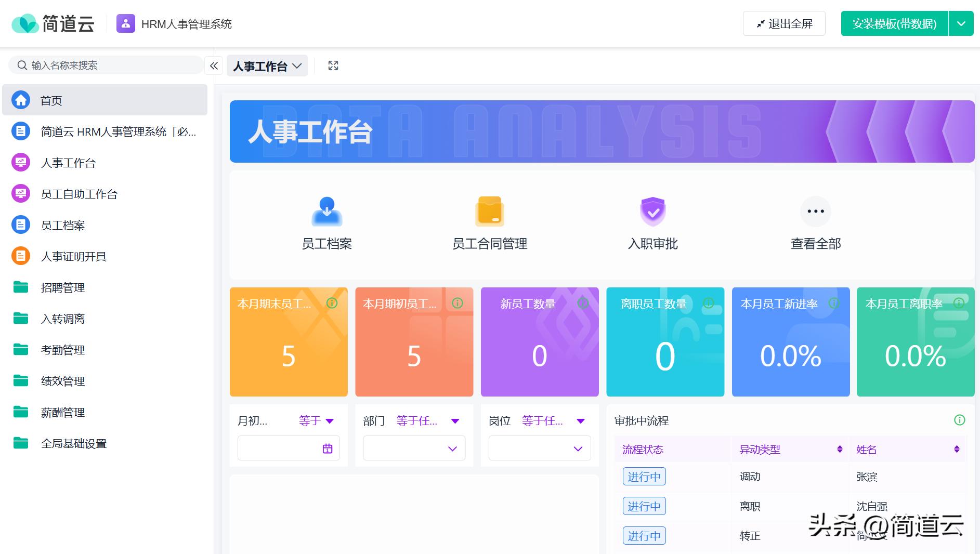Sort the 姓名 column

click(x=957, y=450)
